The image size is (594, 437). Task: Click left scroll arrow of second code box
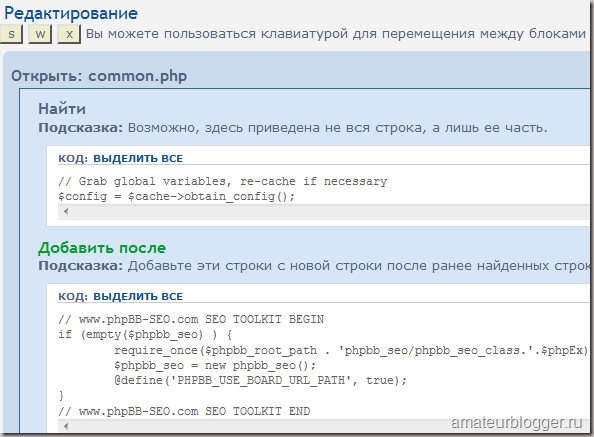pyautogui.click(x=66, y=426)
